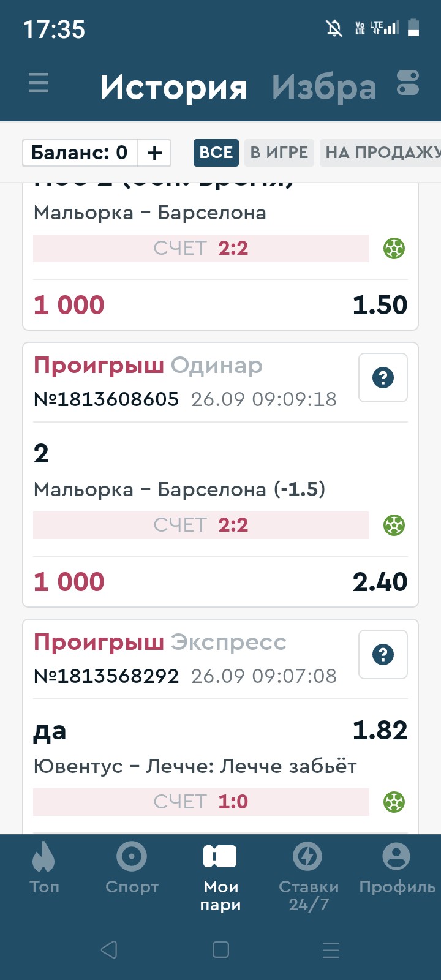Select the История tab
The height and width of the screenshot is (980, 441).
tap(174, 88)
